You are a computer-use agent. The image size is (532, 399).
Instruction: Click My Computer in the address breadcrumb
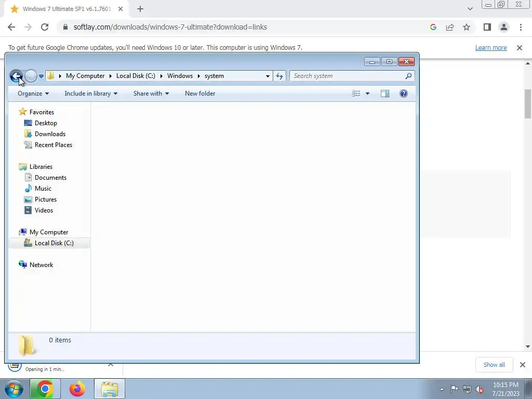pyautogui.click(x=85, y=76)
